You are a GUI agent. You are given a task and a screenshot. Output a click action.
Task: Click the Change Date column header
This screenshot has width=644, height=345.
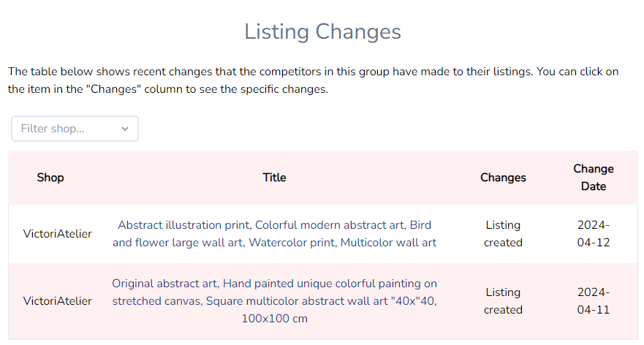pyautogui.click(x=593, y=178)
